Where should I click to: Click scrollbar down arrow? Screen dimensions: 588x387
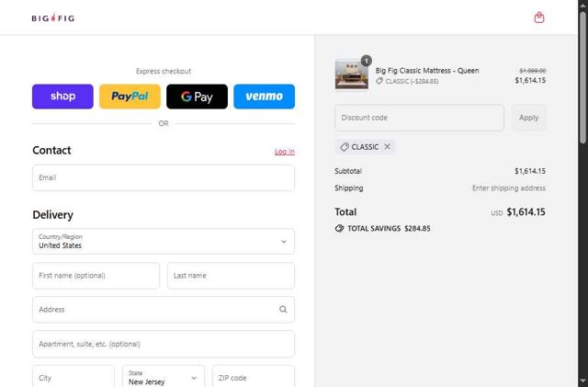pyautogui.click(x=582, y=381)
